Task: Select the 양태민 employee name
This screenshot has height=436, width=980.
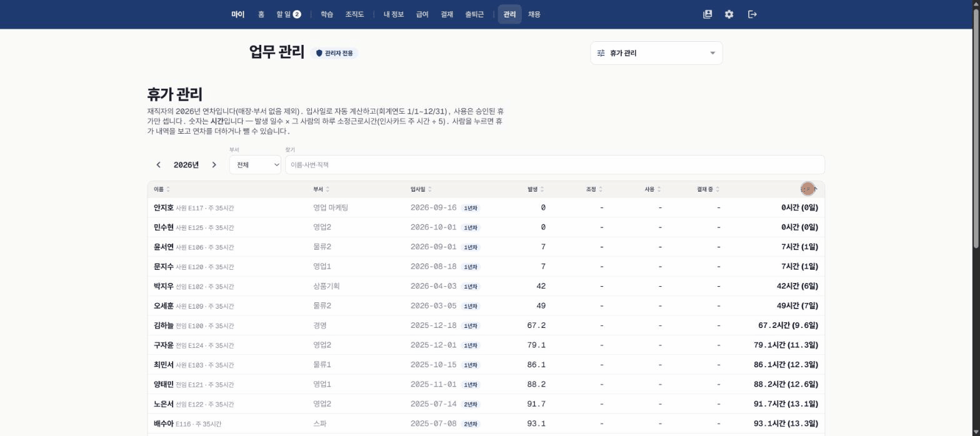Action: 164,384
